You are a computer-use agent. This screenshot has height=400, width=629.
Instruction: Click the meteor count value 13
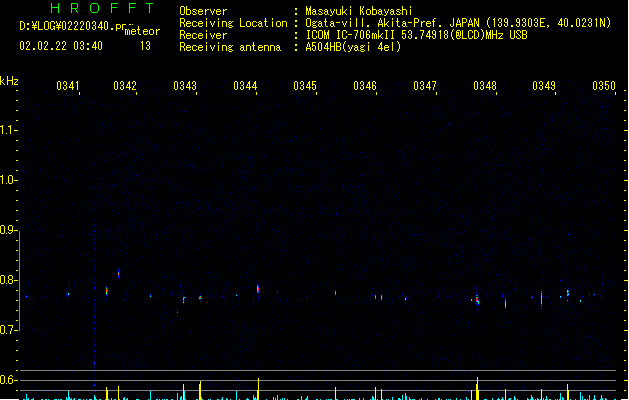point(145,46)
